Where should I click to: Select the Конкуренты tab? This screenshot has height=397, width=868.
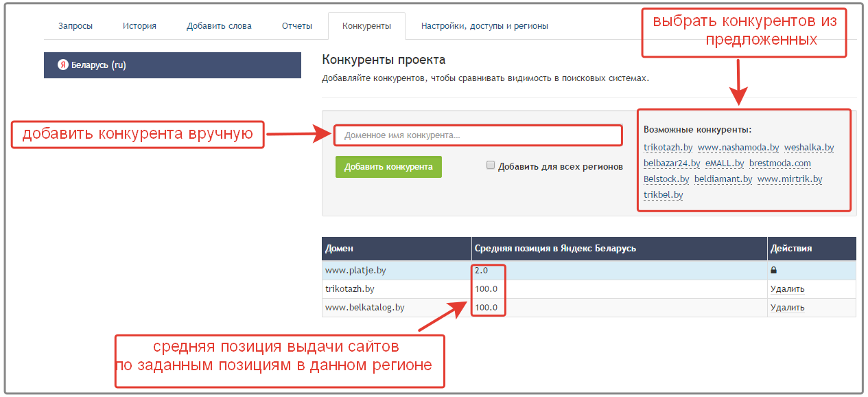(366, 26)
